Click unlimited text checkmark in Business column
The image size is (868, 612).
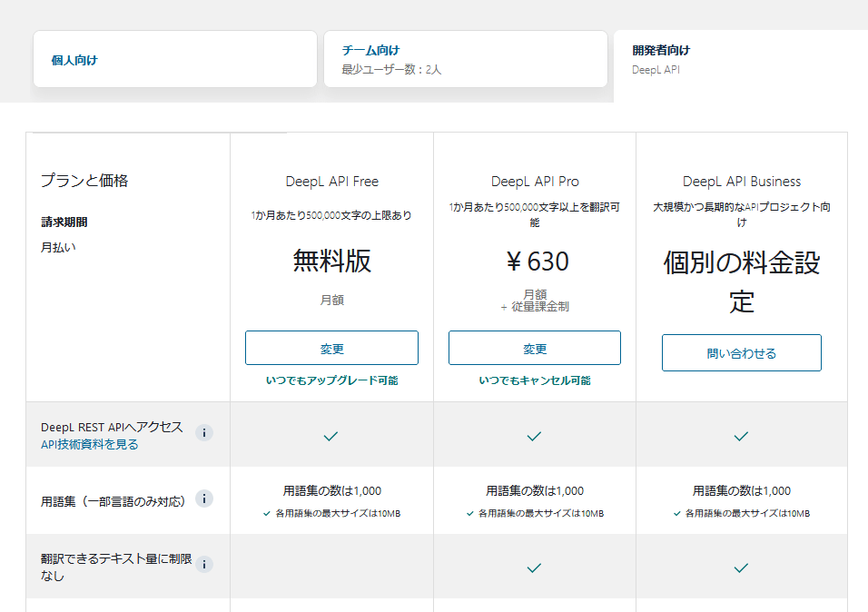tap(741, 568)
